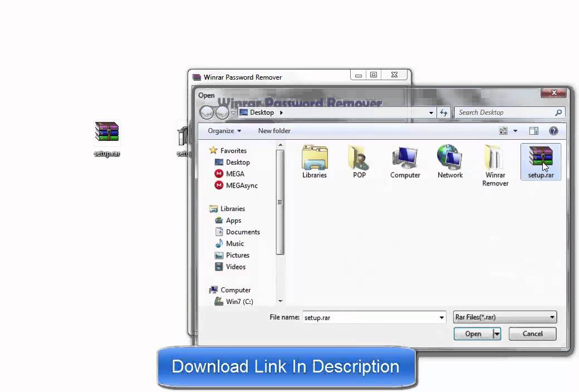Maximize the Winrar Password Remover window

coord(374,75)
